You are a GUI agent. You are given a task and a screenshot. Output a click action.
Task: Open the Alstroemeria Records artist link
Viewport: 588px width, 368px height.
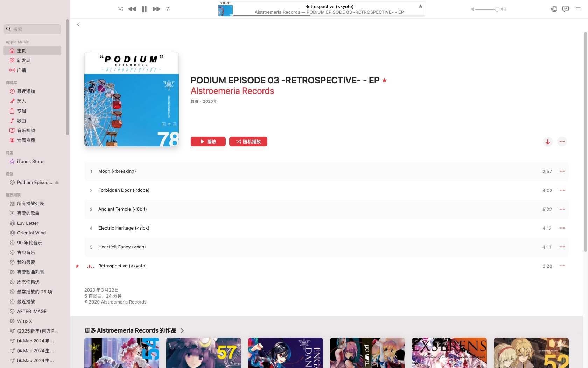click(x=232, y=91)
